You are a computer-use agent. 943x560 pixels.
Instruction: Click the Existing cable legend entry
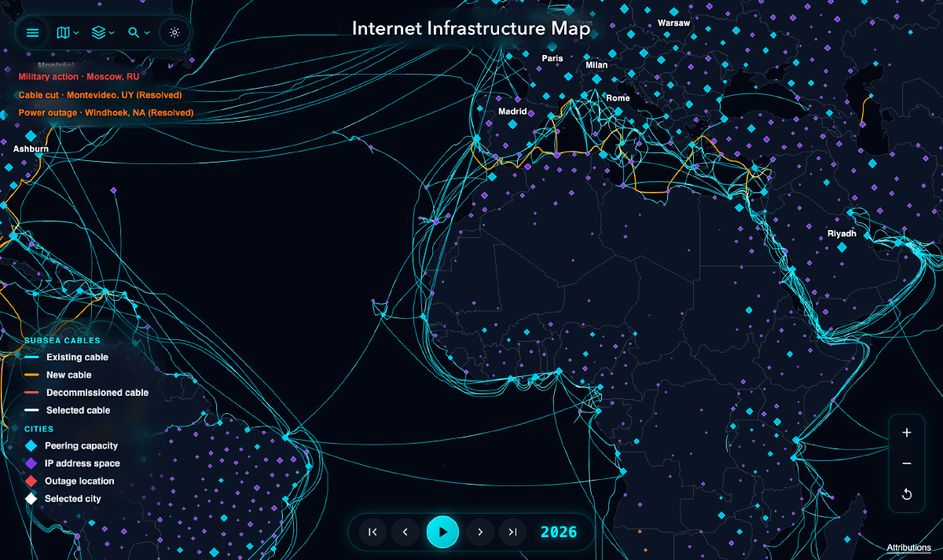[66, 357]
